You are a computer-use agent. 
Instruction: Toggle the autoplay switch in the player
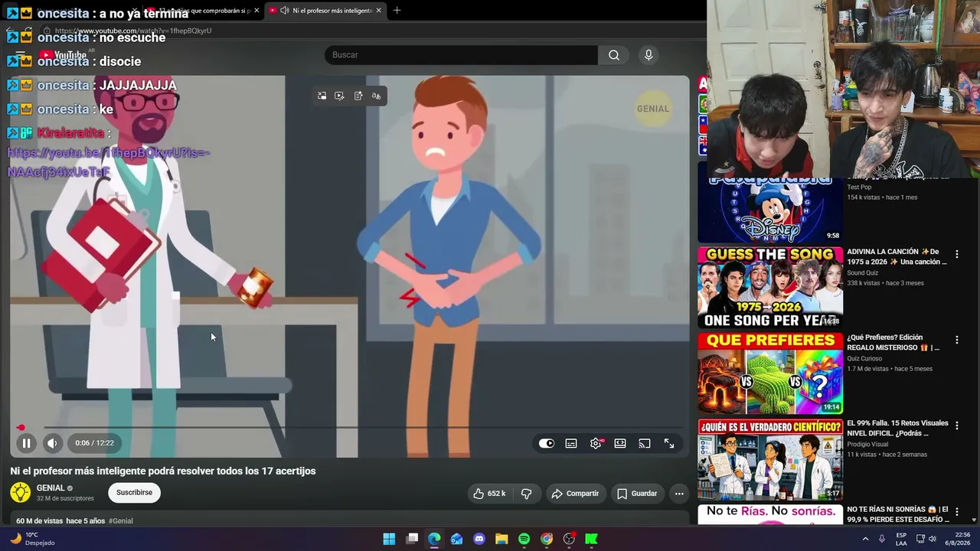(546, 443)
